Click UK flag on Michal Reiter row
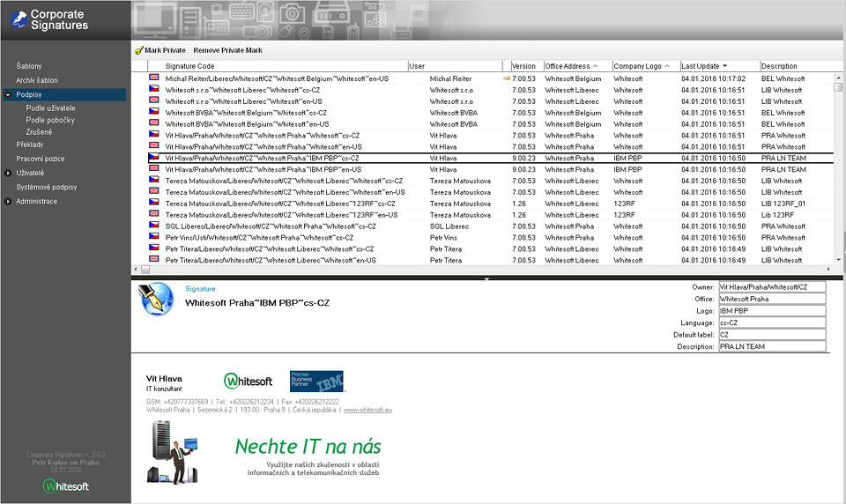The image size is (846, 504). click(153, 78)
